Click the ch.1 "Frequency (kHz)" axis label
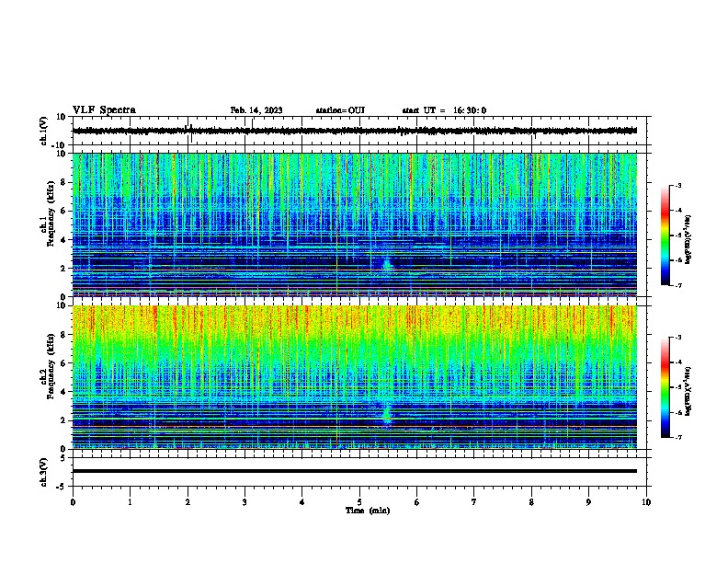The image size is (728, 563). [x=51, y=213]
